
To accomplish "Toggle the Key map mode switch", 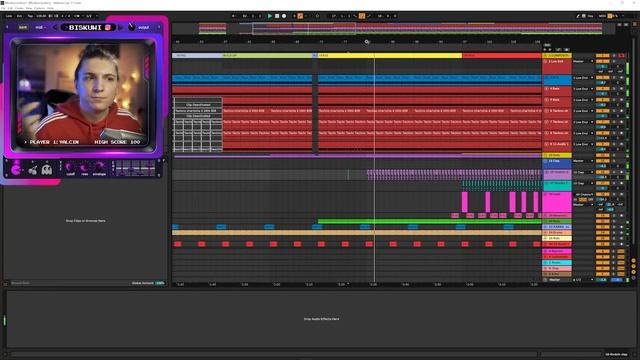I will pyautogui.click(x=590, y=16).
